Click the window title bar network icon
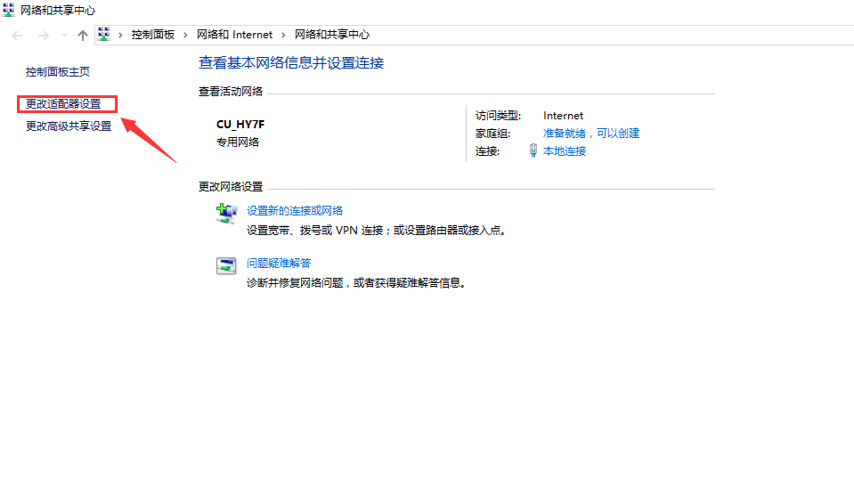The image size is (854, 504). click(8, 9)
